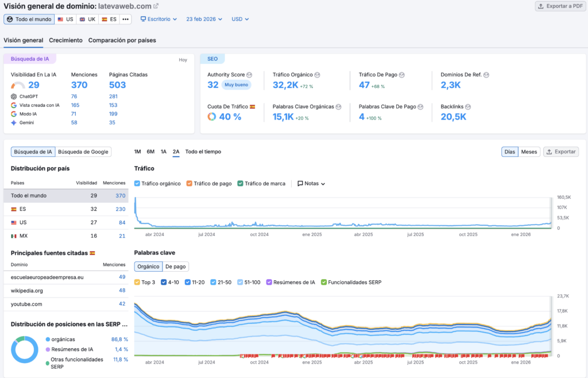Viewport: 588px width, 378px height.
Task: Click the three-dots more countries button
Action: point(125,19)
